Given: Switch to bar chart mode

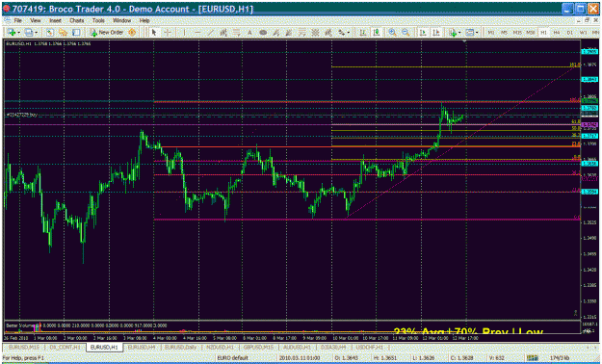Looking at the screenshot, I should (x=362, y=33).
